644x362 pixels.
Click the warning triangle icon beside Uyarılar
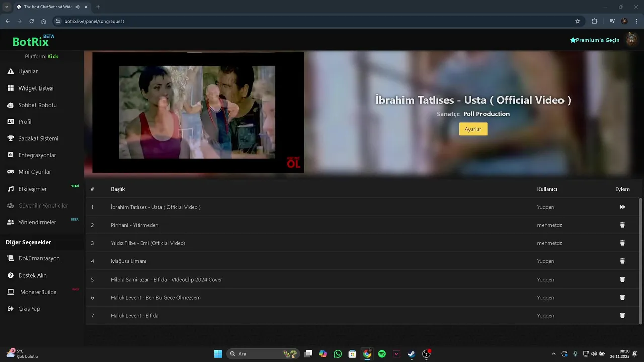coord(10,71)
